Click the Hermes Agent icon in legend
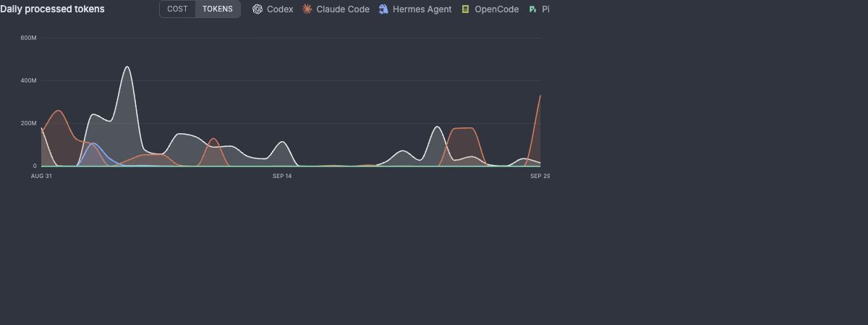Screen dimensions: 868x325 [383, 9]
